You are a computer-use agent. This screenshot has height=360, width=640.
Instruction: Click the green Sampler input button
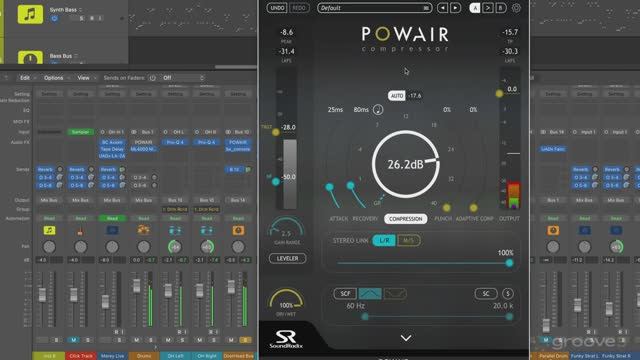tap(80, 132)
